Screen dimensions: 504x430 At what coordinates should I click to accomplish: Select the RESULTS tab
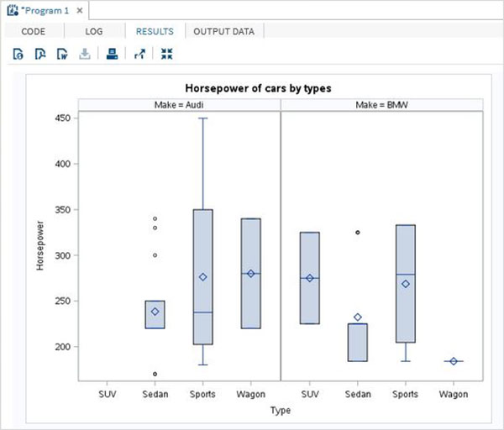pos(155,32)
